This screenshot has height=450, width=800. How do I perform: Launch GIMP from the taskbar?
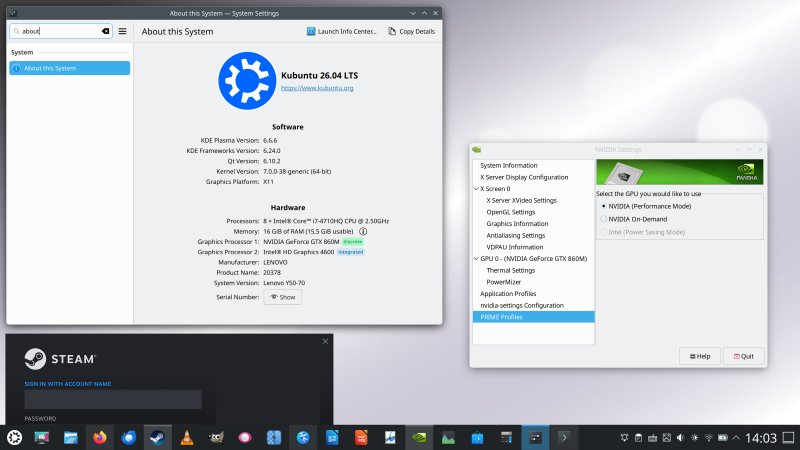216,437
